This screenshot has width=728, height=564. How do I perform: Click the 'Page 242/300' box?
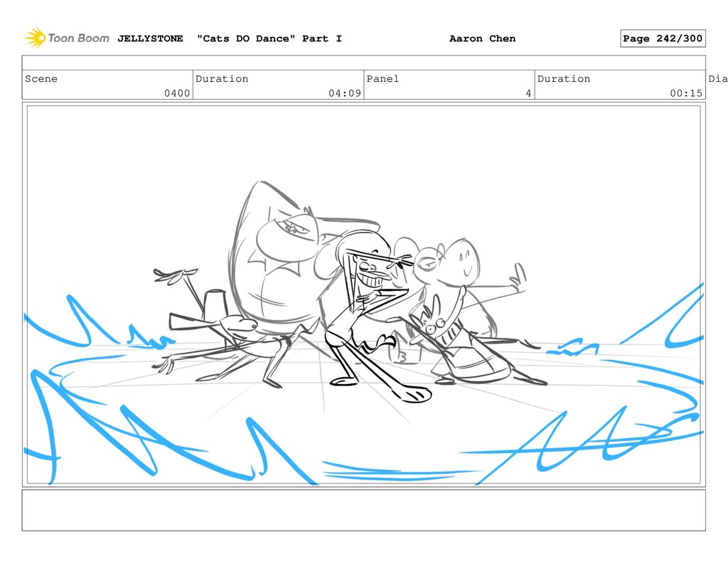click(x=663, y=38)
